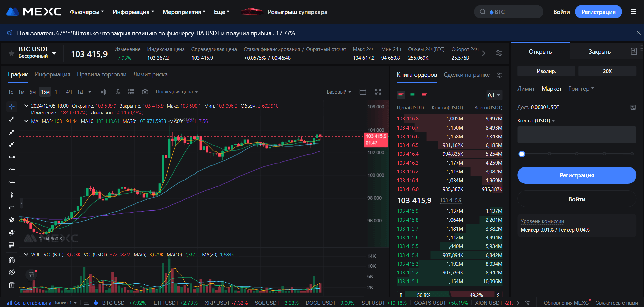644x307 pixels.
Task: Click network stable signal icon
Action: click(x=9, y=303)
